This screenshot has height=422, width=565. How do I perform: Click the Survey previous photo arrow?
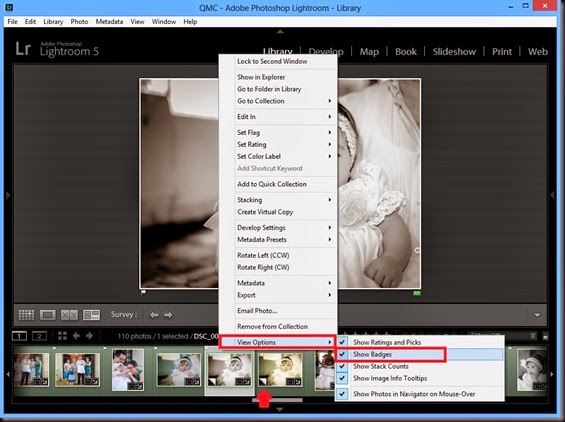[154, 315]
